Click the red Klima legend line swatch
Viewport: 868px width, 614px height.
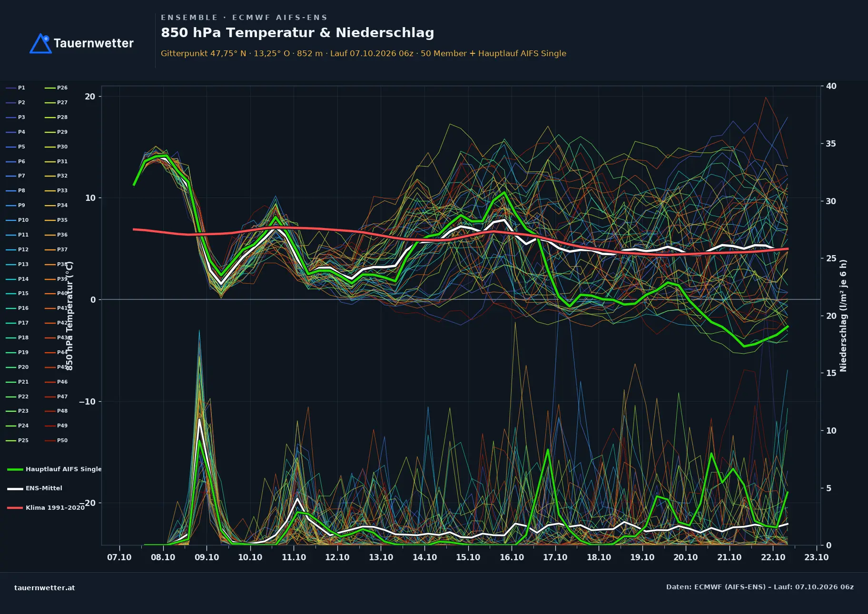tap(15, 508)
